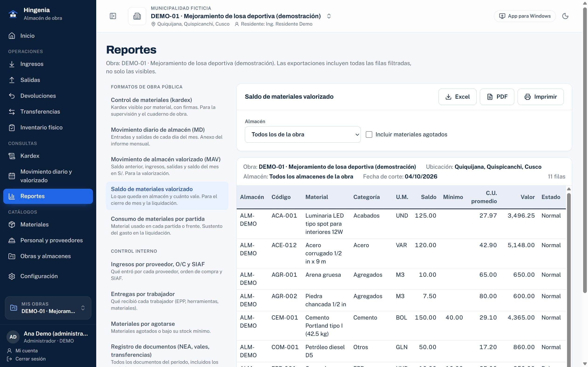588x367 pixels.
Task: Go to Ingresos in the sidebar
Action: pyautogui.click(x=48, y=64)
